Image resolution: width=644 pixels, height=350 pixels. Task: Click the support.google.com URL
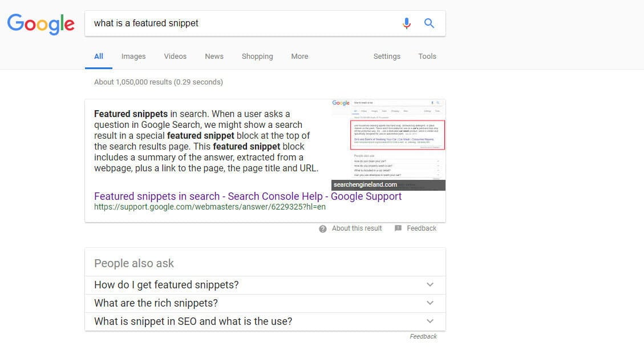pos(210,207)
